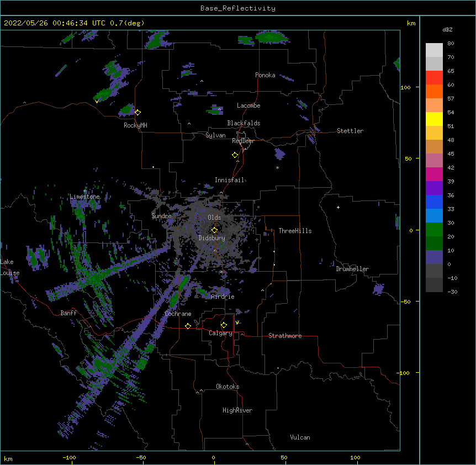Click the RockyMH label
The height and width of the screenshot is (465, 476).
pos(135,125)
